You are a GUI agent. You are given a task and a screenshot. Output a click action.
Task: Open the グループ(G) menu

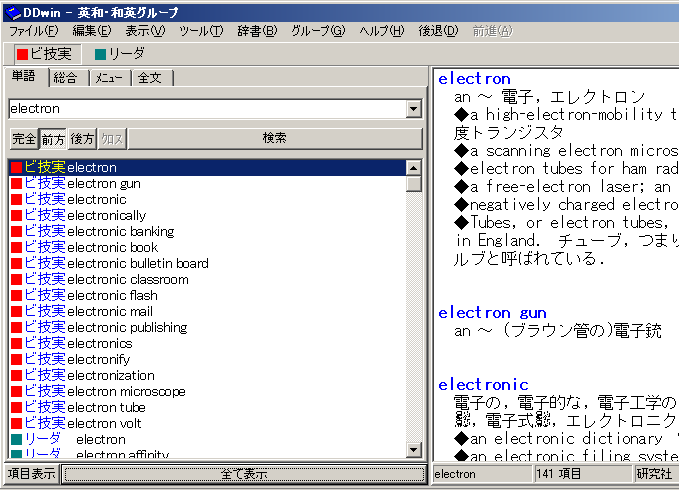(x=318, y=31)
